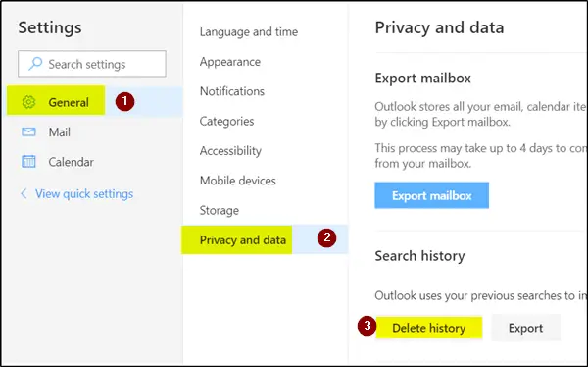Go to Categories settings

[226, 121]
